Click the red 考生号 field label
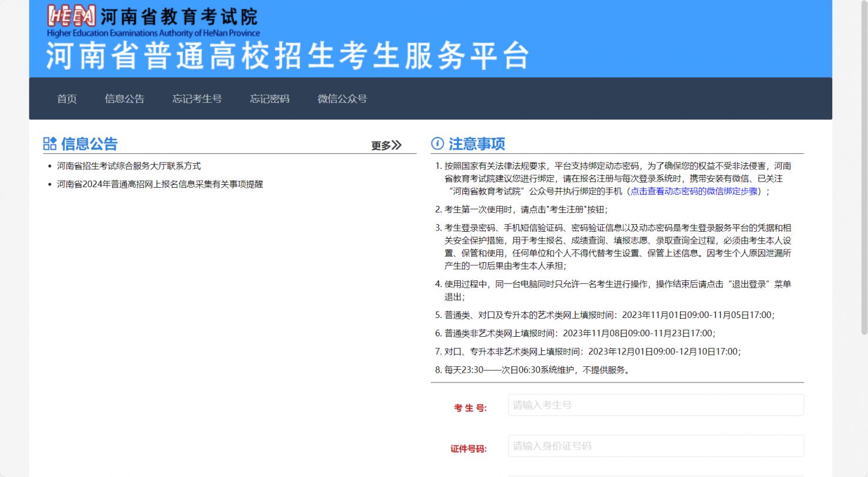This screenshot has height=477, width=868. coord(470,408)
